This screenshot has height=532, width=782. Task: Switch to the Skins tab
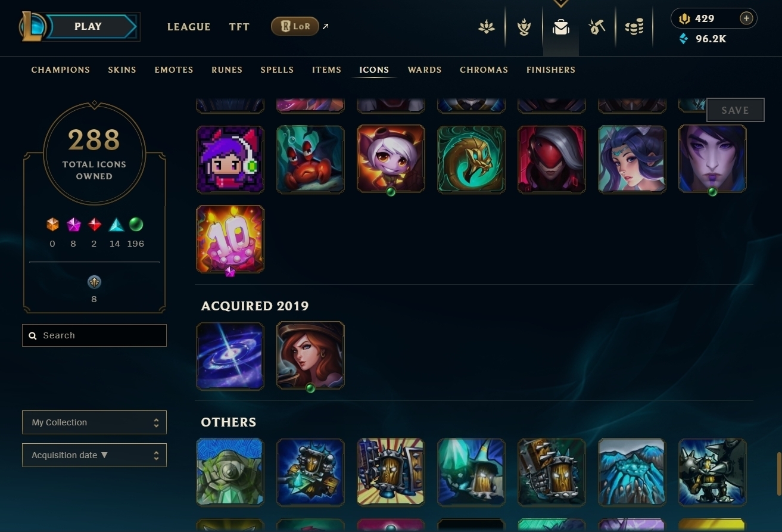click(x=122, y=70)
